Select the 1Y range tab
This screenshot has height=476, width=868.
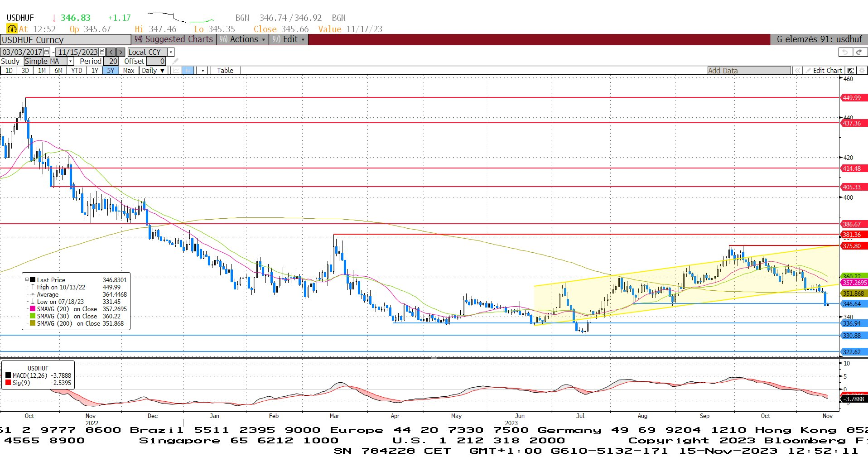point(94,71)
